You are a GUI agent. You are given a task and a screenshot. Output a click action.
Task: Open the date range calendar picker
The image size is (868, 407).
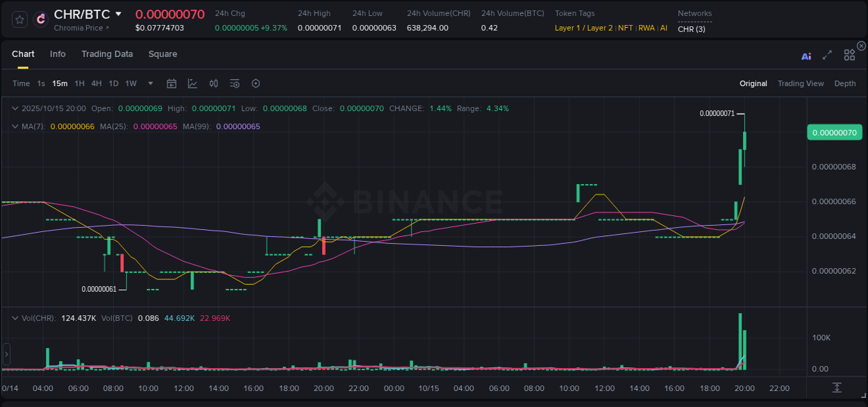click(172, 83)
